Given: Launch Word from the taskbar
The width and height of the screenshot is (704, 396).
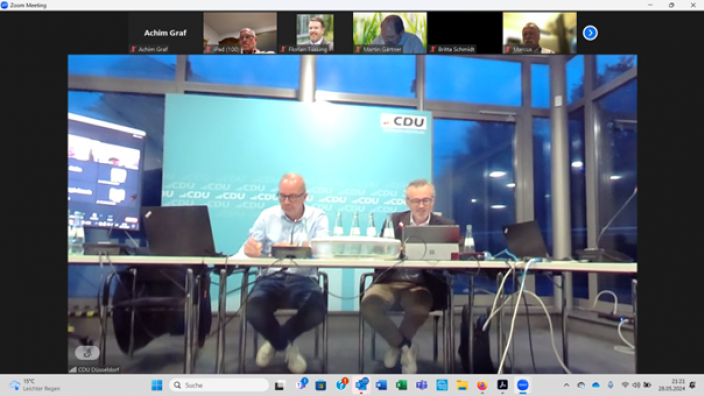Looking at the screenshot, I should point(381,385).
